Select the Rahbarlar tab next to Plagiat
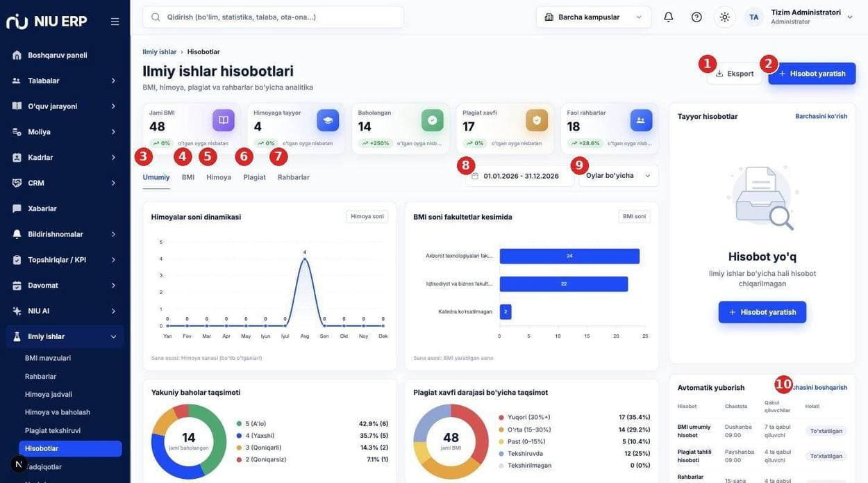Viewport: 868px width, 483px height. (x=294, y=177)
